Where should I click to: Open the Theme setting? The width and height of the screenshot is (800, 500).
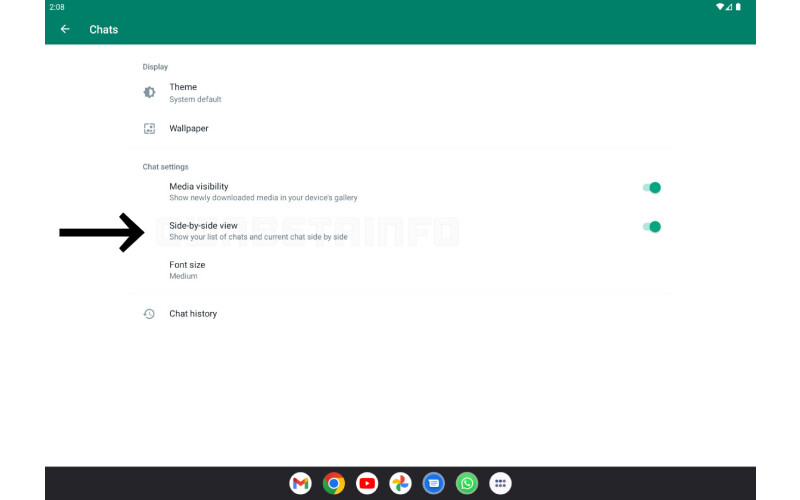(400, 92)
